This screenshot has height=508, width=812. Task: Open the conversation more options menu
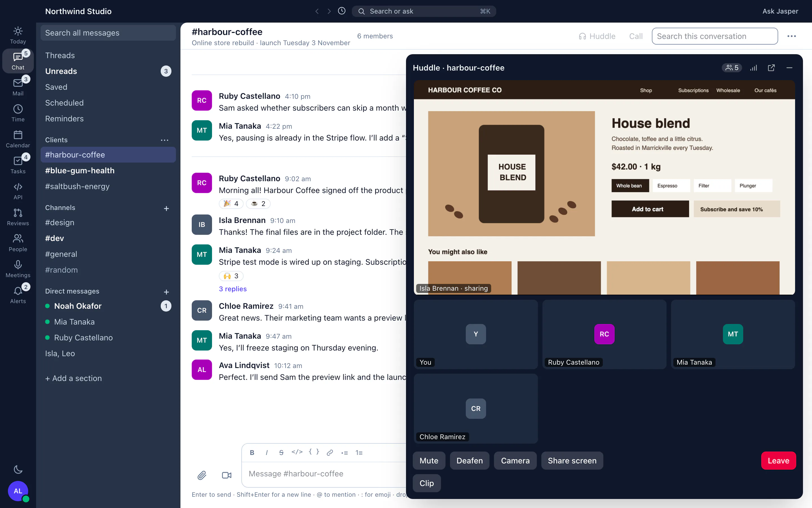click(x=791, y=36)
